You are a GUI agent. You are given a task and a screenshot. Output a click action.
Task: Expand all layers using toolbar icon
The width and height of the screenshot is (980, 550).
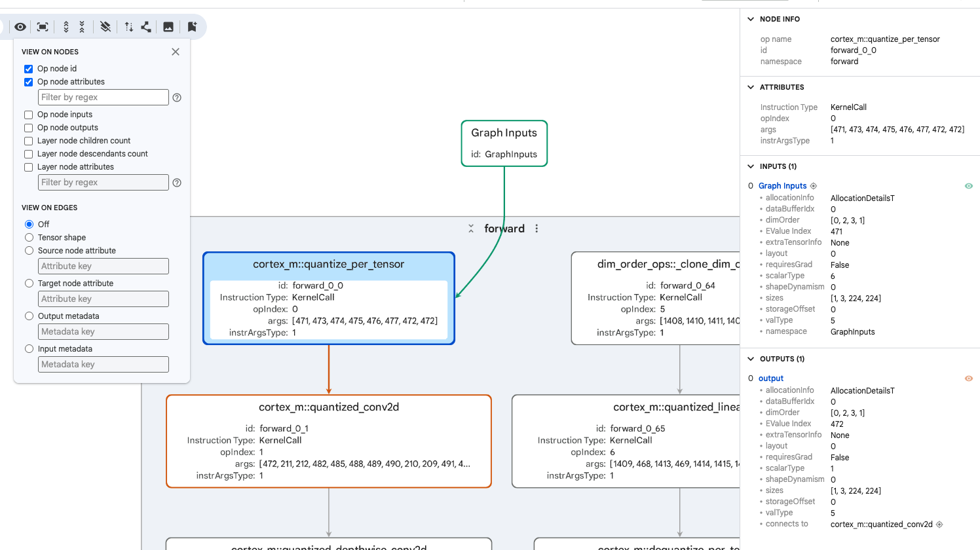tap(66, 27)
